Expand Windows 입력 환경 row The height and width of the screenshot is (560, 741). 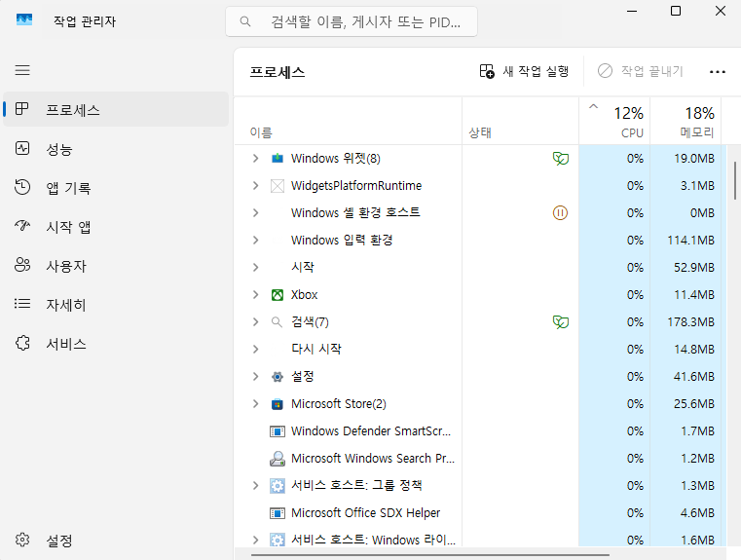tap(256, 240)
